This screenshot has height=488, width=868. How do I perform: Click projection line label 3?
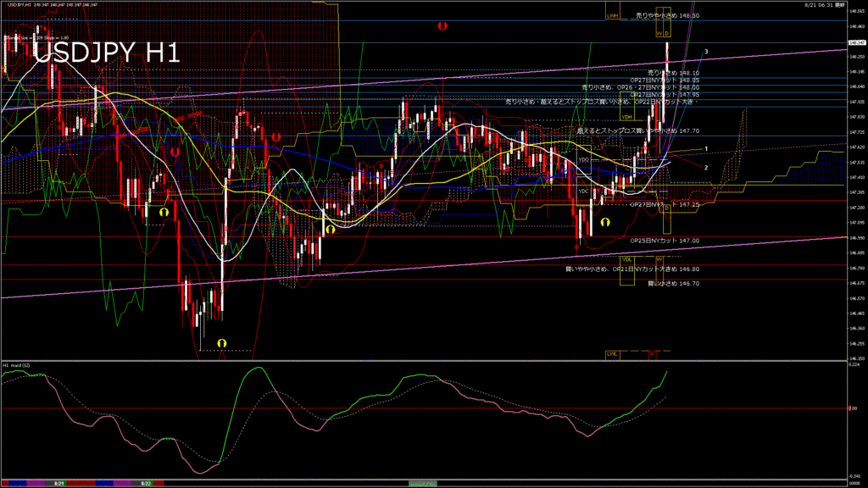coord(706,52)
